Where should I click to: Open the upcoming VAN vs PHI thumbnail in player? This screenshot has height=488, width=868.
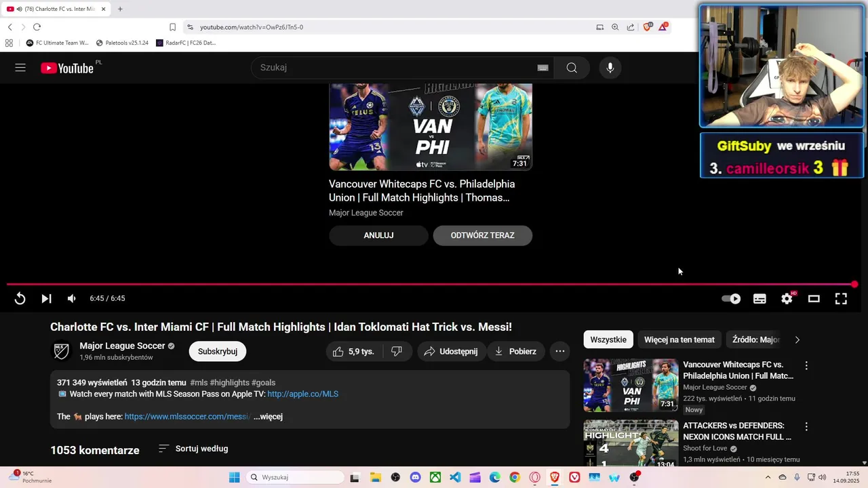click(x=431, y=127)
